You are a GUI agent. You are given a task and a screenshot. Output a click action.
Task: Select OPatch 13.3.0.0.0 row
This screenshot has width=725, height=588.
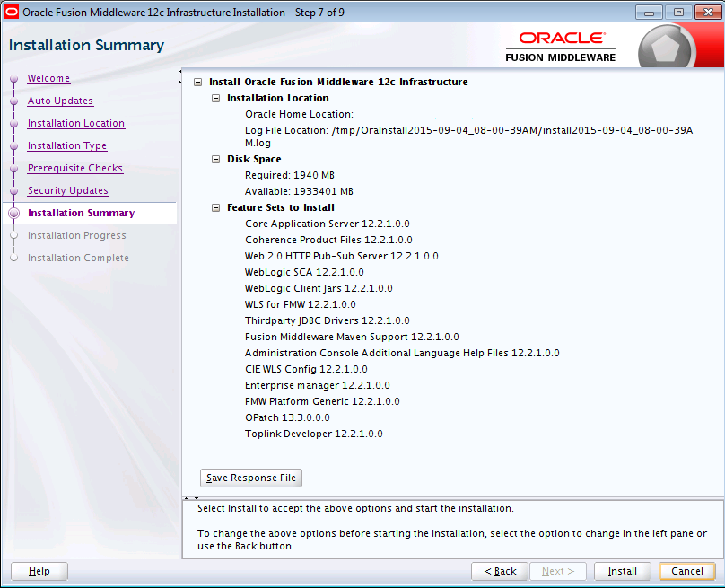click(x=288, y=418)
